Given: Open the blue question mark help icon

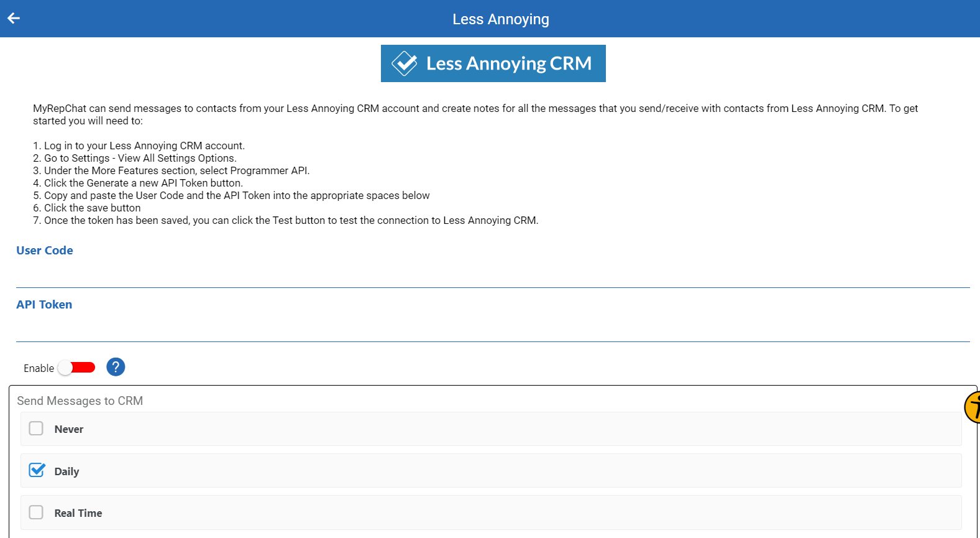Looking at the screenshot, I should [116, 367].
